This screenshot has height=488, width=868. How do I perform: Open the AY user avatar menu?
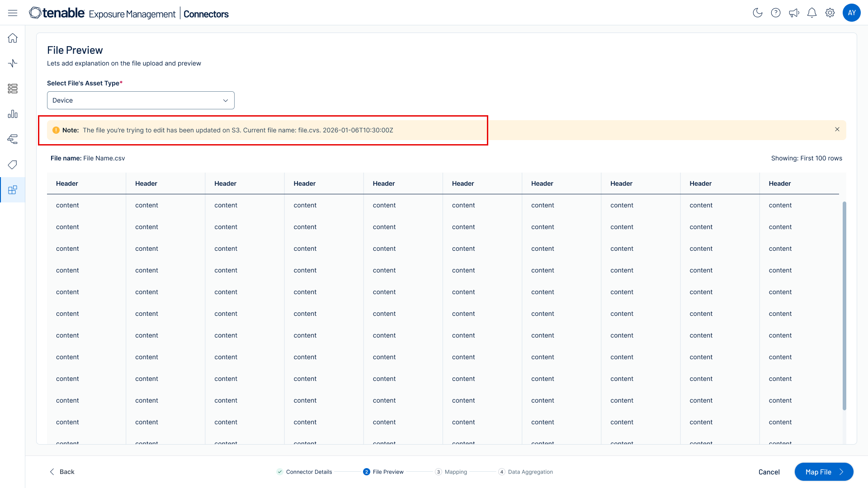[x=851, y=13]
